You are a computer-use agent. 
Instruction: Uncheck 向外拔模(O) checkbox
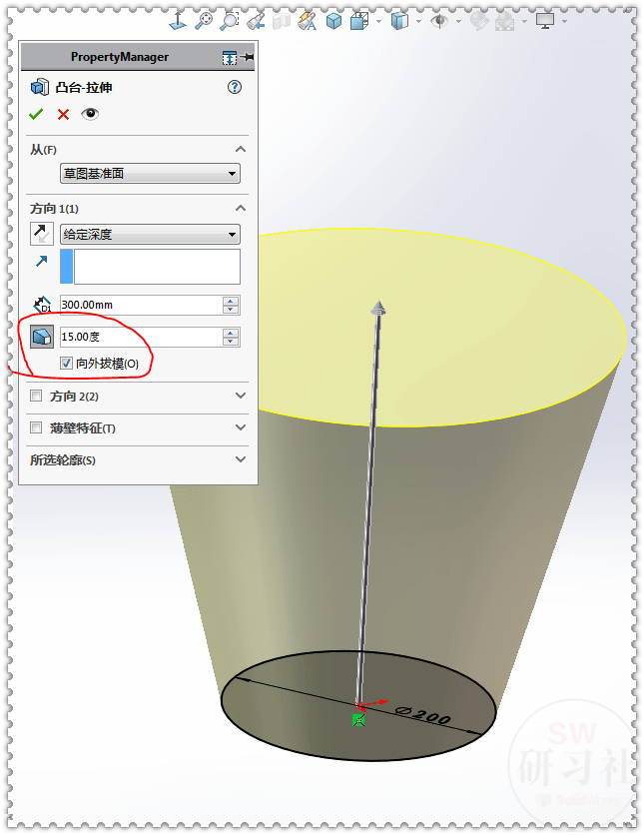[67, 364]
